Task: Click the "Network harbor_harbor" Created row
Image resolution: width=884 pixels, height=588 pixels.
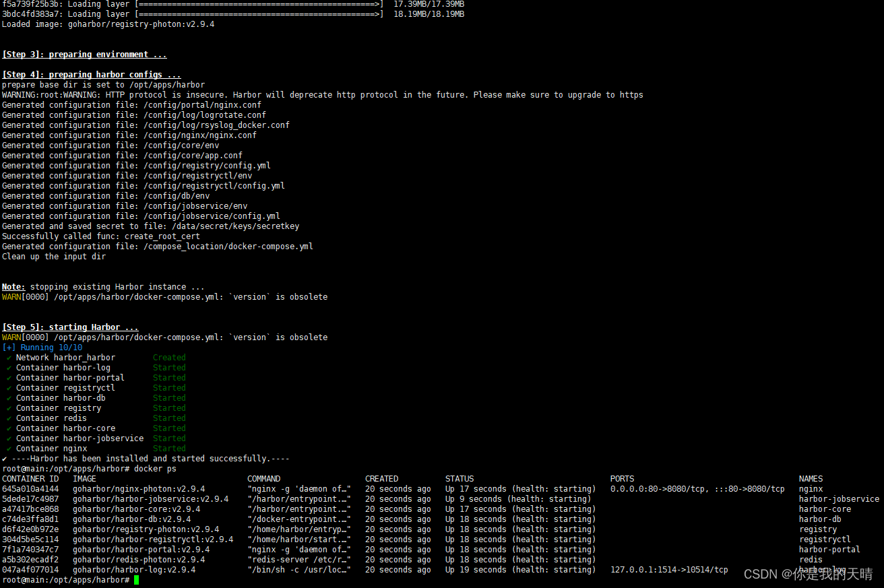Action: point(96,358)
